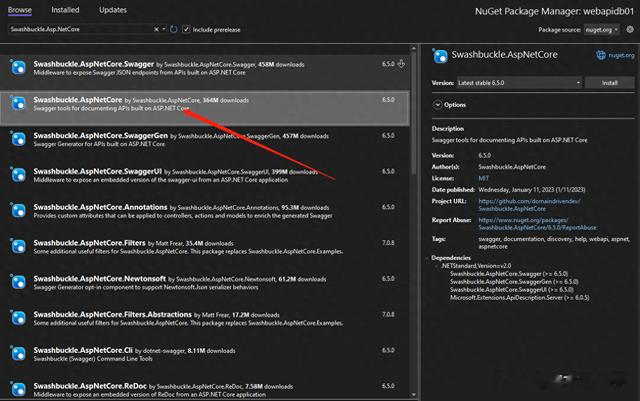
Task: Click the Swashbuckle.AspNetCore.SwaggerGen package icon
Action: coord(18,139)
